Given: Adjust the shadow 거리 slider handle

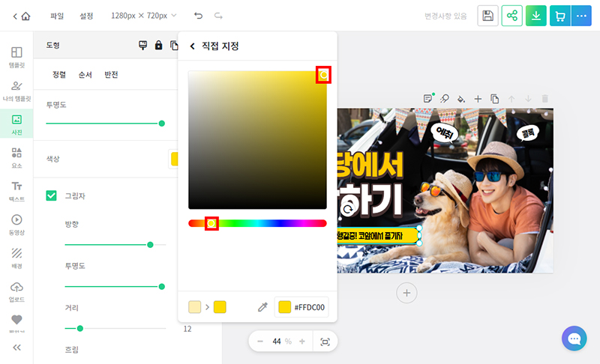Looking at the screenshot, I should point(80,329).
